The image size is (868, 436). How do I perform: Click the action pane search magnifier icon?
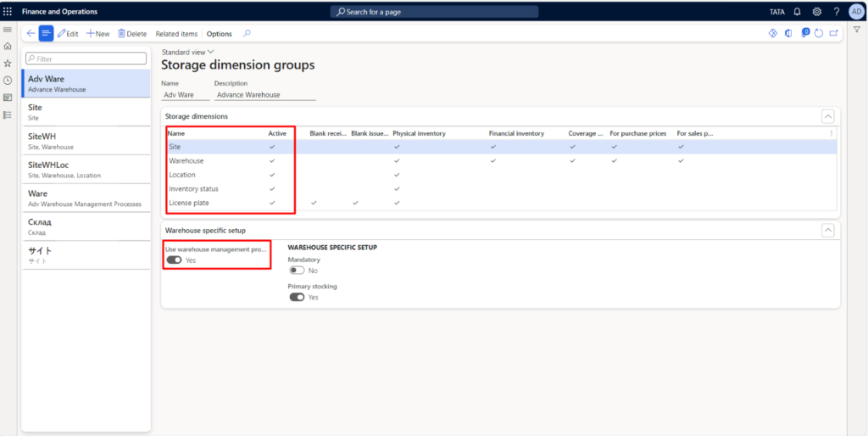click(247, 34)
